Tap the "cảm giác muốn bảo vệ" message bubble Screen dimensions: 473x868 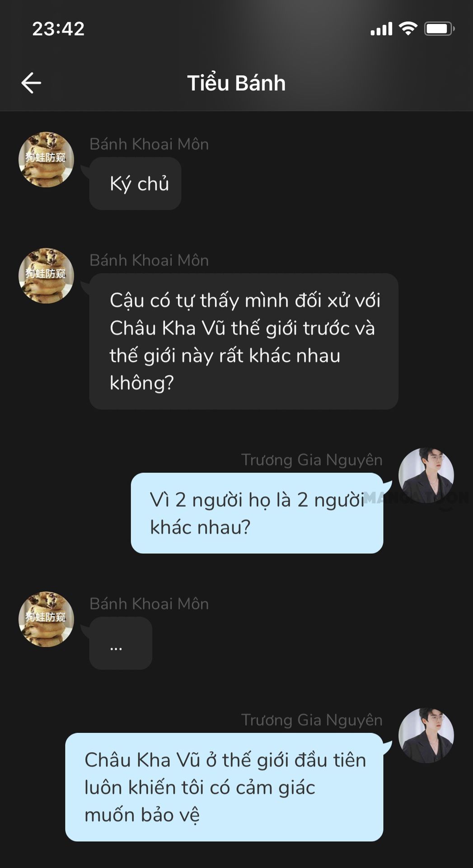(224, 787)
